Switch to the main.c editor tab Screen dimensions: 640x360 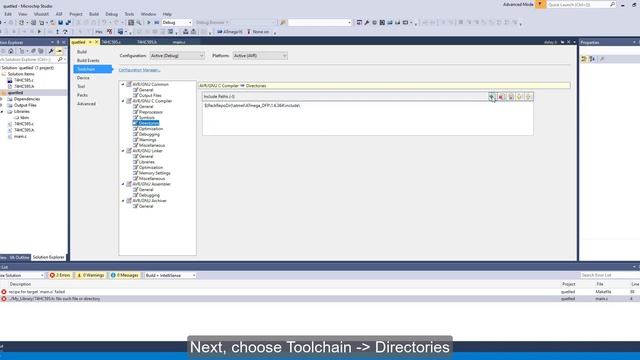pyautogui.click(x=179, y=42)
